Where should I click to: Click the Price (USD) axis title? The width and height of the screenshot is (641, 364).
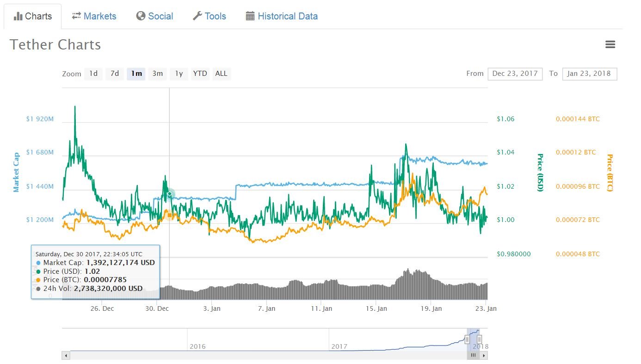(540, 172)
